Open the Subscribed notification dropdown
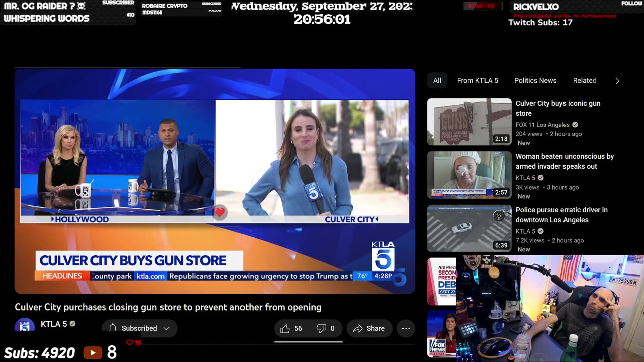Screen dimensions: 644x362 pyautogui.click(x=139, y=328)
